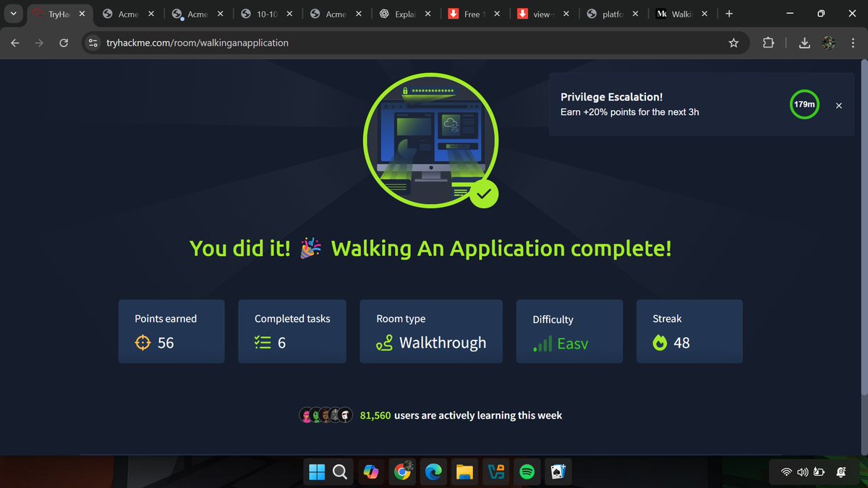This screenshot has height=488, width=868.
Task: Close the platfo tab
Action: (x=635, y=14)
